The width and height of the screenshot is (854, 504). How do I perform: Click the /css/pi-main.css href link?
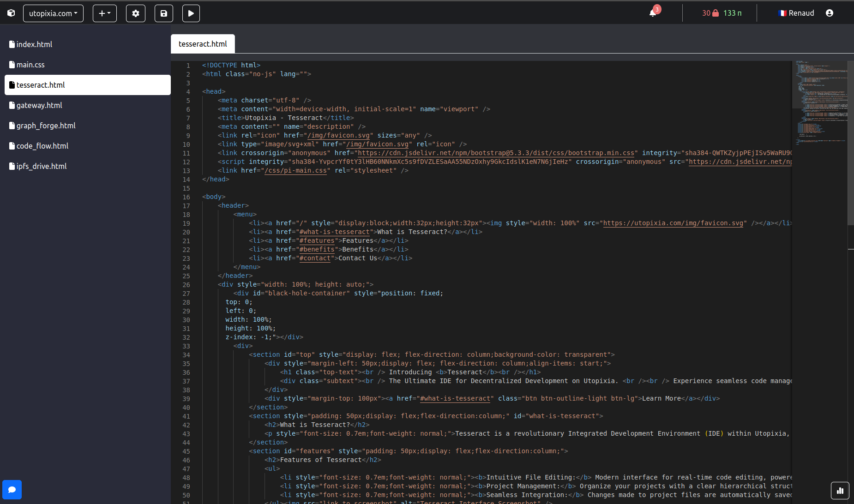pyautogui.click(x=296, y=170)
